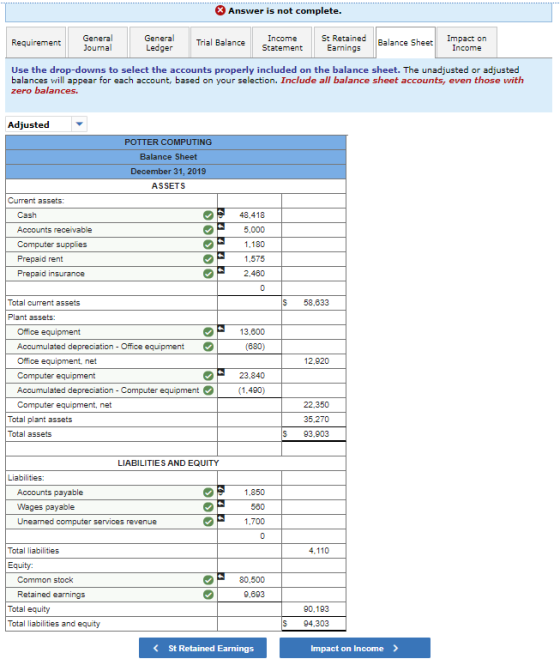Viewport: 560px width, 665px height.
Task: Click the flag marker icon beside Wages payable amount
Action: point(221,503)
